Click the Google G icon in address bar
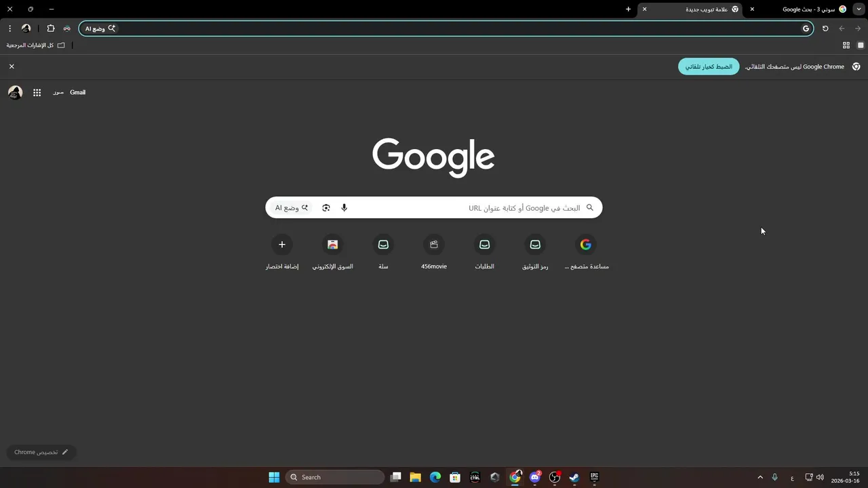The width and height of the screenshot is (868, 488). [806, 28]
